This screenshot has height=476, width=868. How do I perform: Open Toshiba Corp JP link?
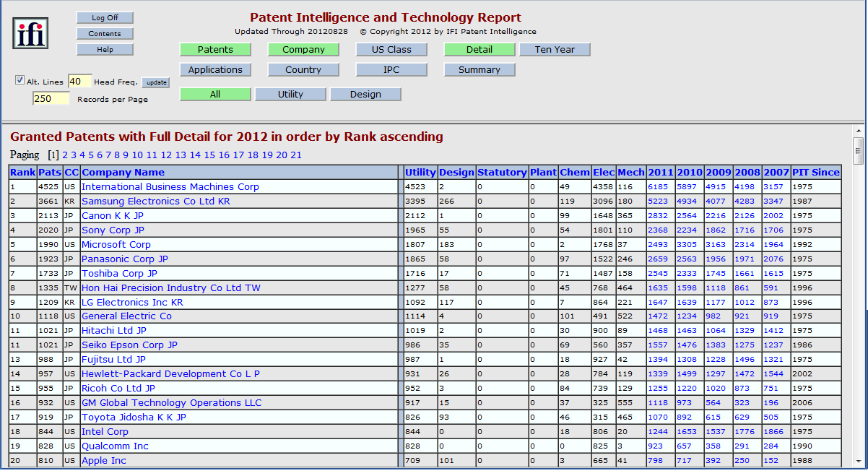pyautogui.click(x=119, y=274)
